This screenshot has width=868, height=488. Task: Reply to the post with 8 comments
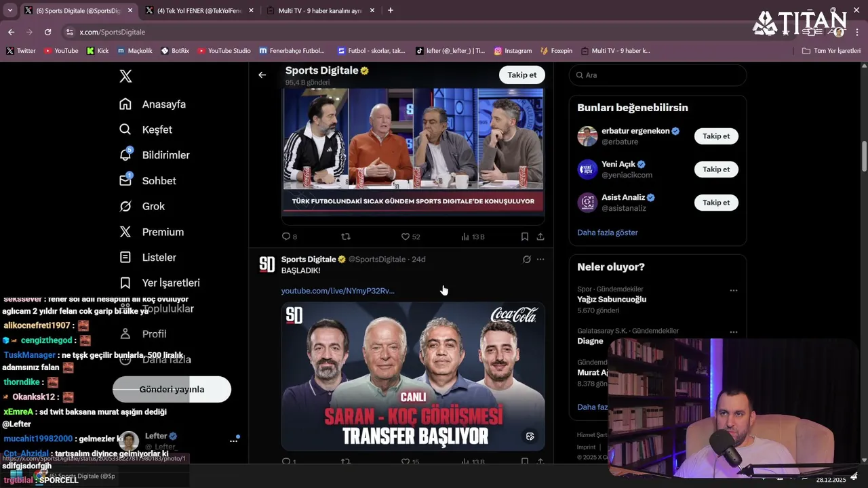click(x=289, y=237)
